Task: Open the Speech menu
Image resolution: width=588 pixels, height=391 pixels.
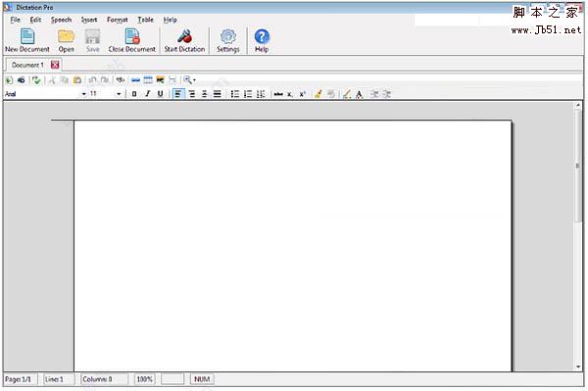Action: [x=61, y=20]
